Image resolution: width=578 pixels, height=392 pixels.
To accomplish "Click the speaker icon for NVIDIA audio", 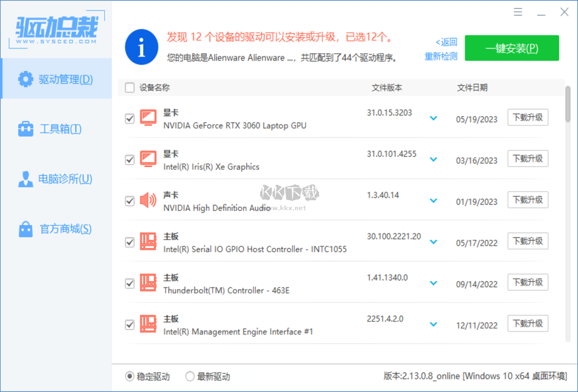I will point(148,201).
